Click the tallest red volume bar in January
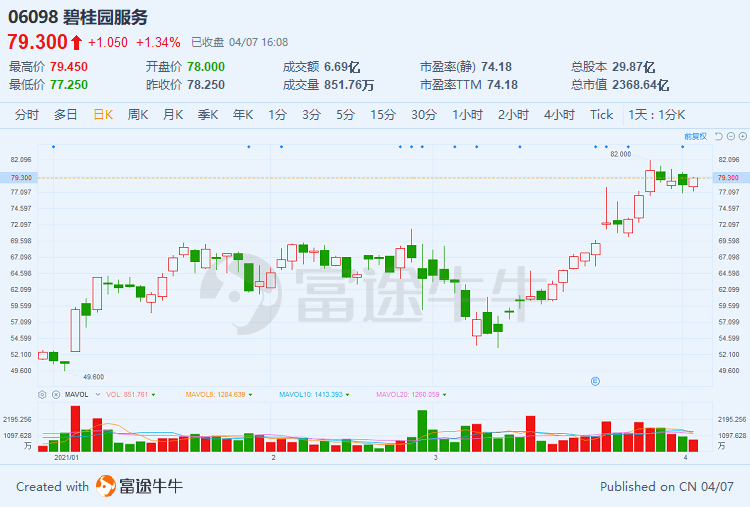 point(75,429)
